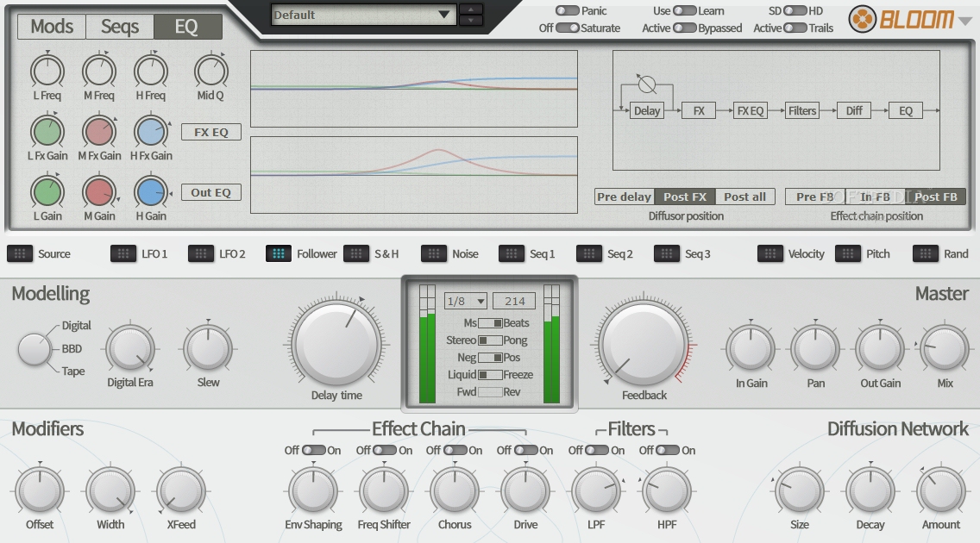Viewport: 980px width, 543px height.
Task: Click the Filters block in signal diagram
Action: click(802, 110)
